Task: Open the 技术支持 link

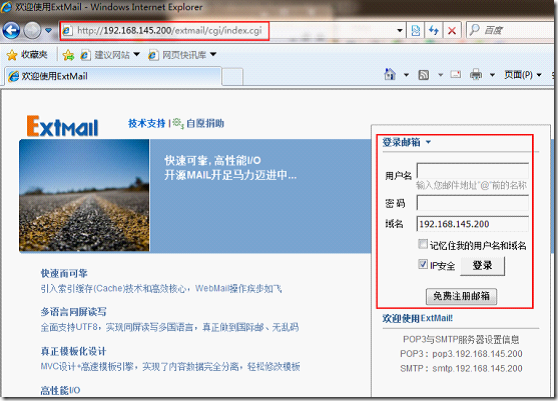Action: [147, 123]
